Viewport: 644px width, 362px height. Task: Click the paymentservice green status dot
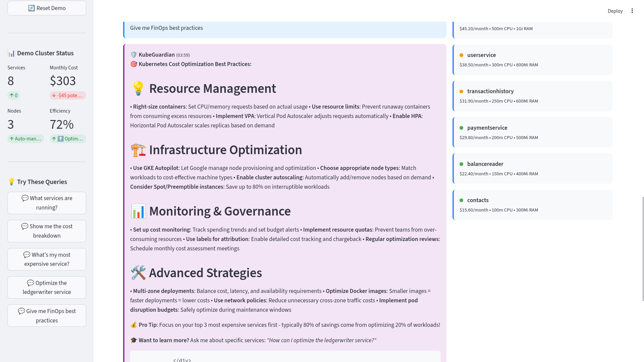pos(461,128)
